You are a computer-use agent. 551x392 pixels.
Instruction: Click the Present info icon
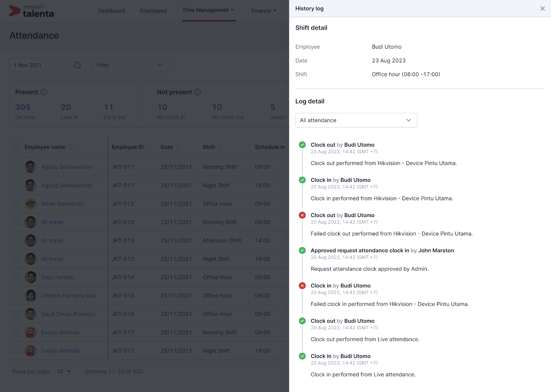point(44,92)
